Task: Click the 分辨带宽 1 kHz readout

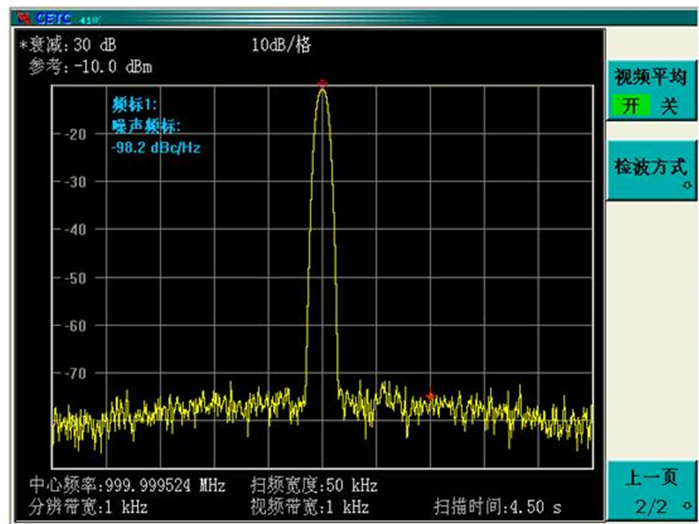Action: point(88,506)
